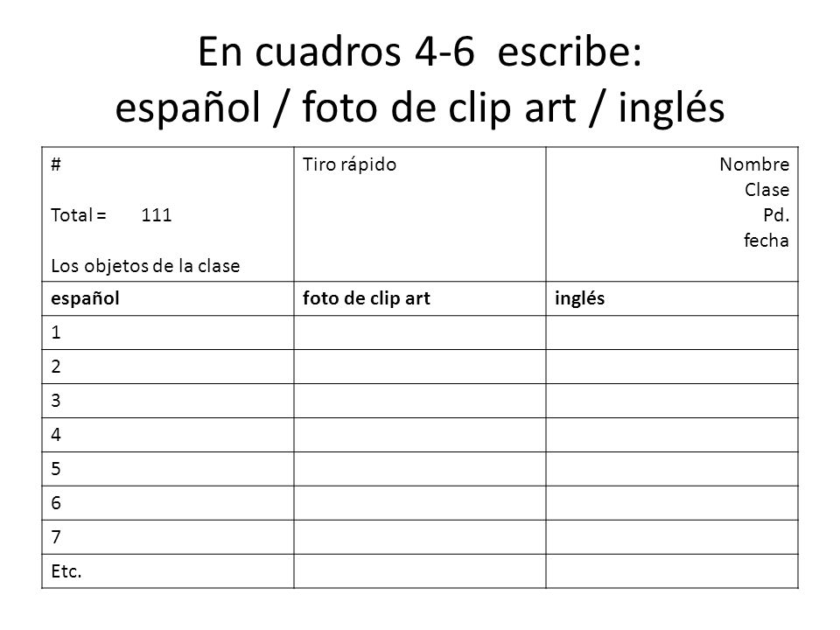The height and width of the screenshot is (630, 840).
Task: Click row 3 cell under inglés
Action: 672,401
